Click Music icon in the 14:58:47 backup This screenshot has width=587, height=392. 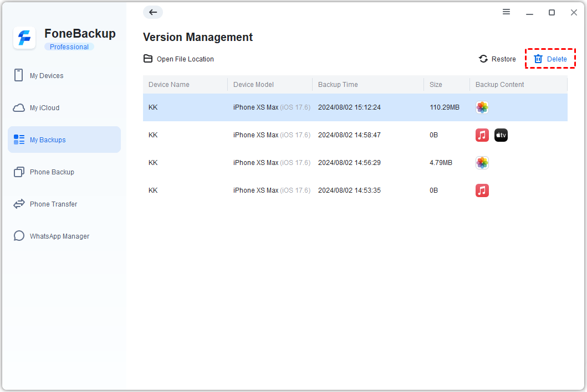pos(482,135)
